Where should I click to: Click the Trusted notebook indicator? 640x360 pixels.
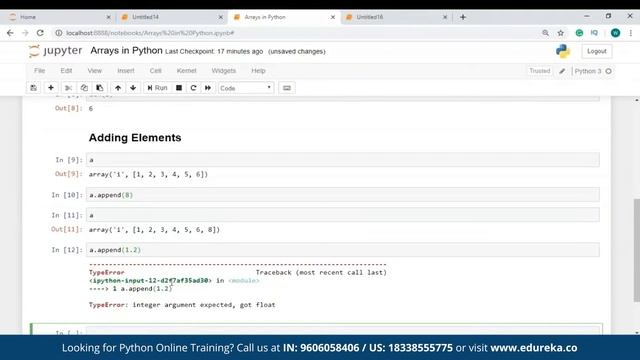pos(540,71)
